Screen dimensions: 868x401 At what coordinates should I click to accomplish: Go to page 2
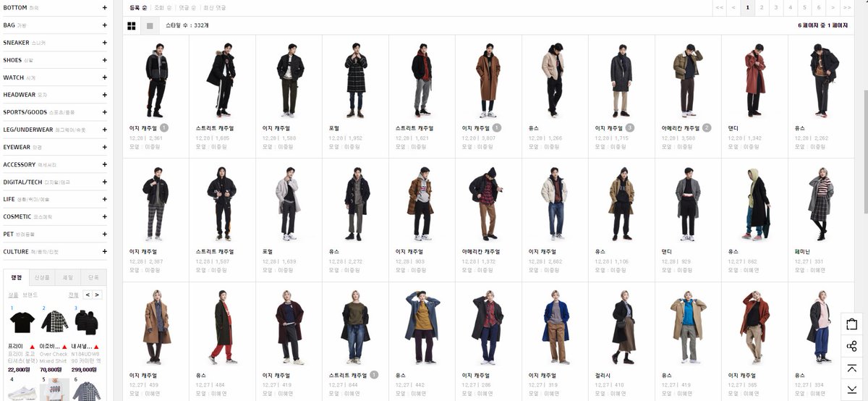tap(762, 7)
